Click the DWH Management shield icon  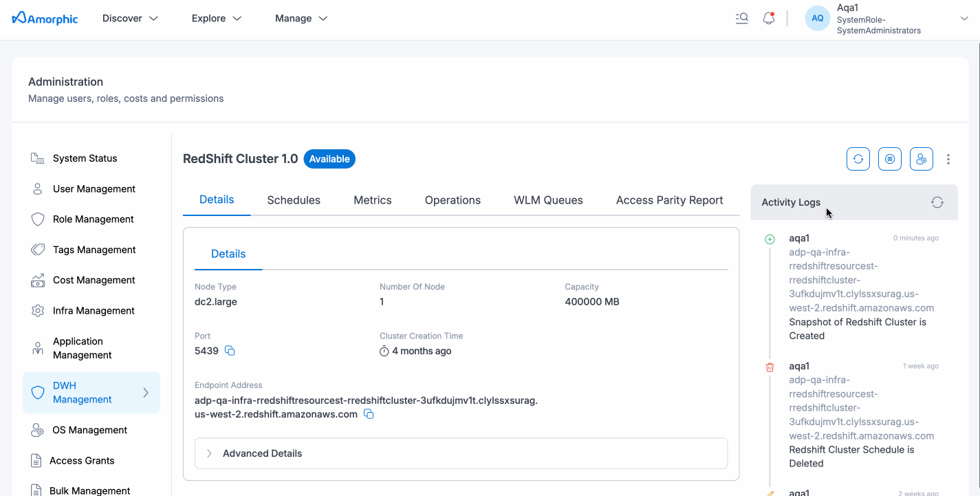(x=38, y=392)
